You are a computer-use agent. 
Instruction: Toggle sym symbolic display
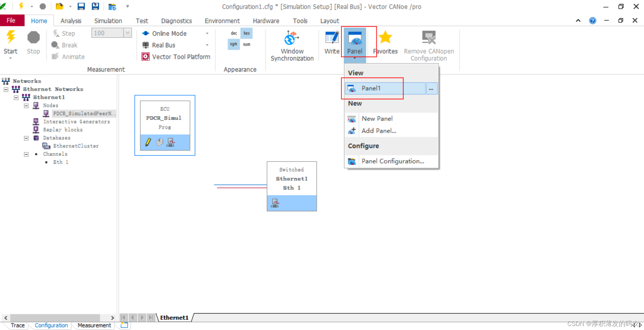234,44
